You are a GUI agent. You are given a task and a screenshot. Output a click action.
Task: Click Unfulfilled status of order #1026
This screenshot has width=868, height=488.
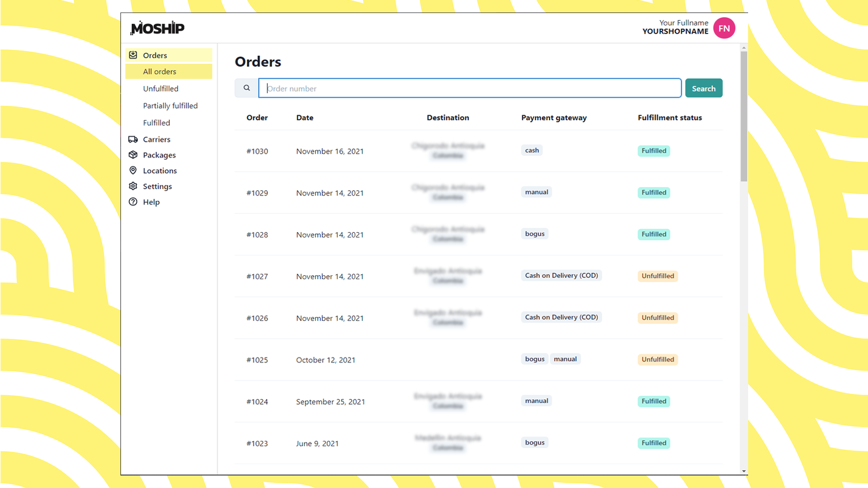pos(658,318)
